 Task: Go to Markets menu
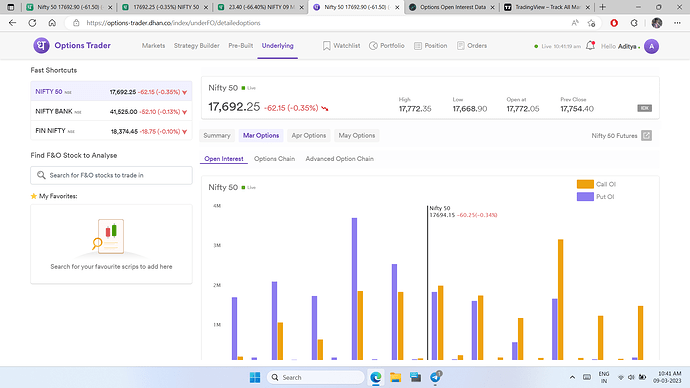click(153, 46)
